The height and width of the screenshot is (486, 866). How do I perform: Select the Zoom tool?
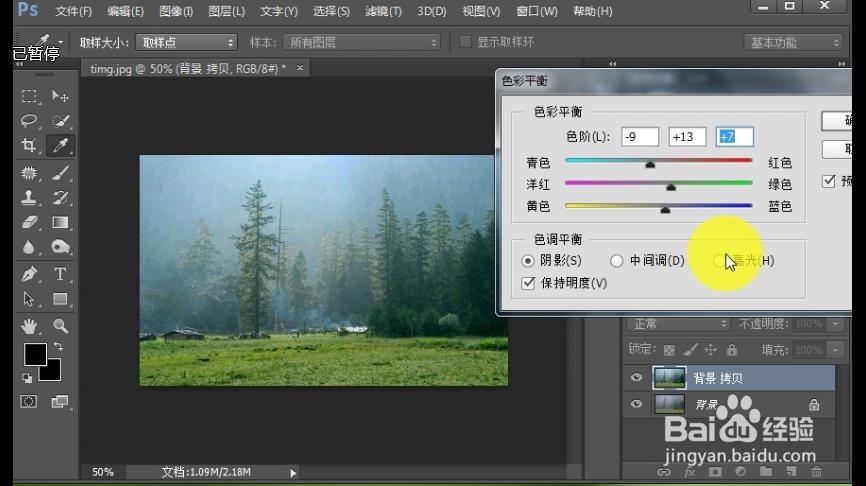60,326
